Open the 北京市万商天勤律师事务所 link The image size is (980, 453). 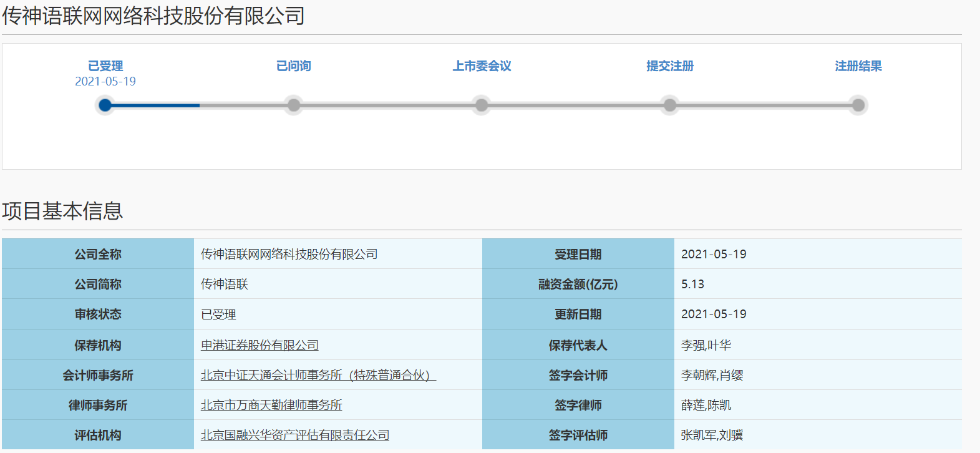pos(271,405)
